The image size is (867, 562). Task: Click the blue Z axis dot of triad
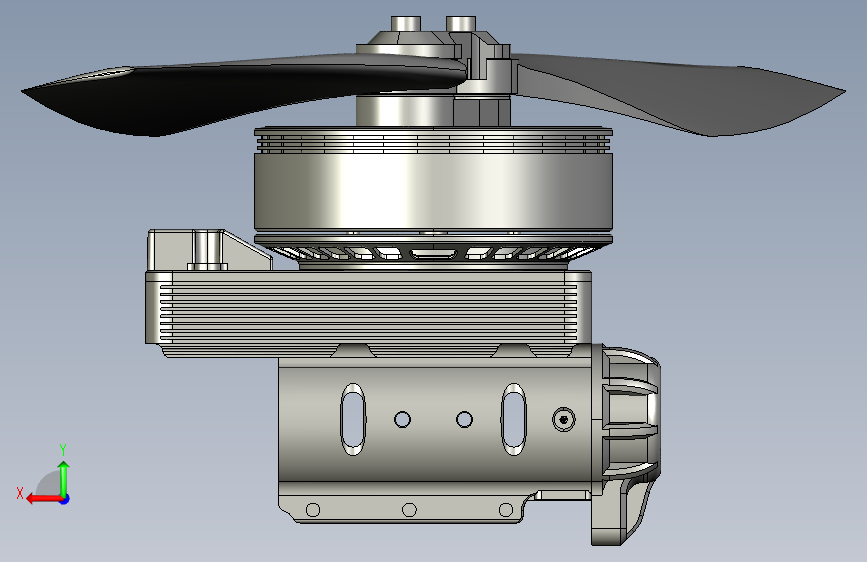point(65,499)
